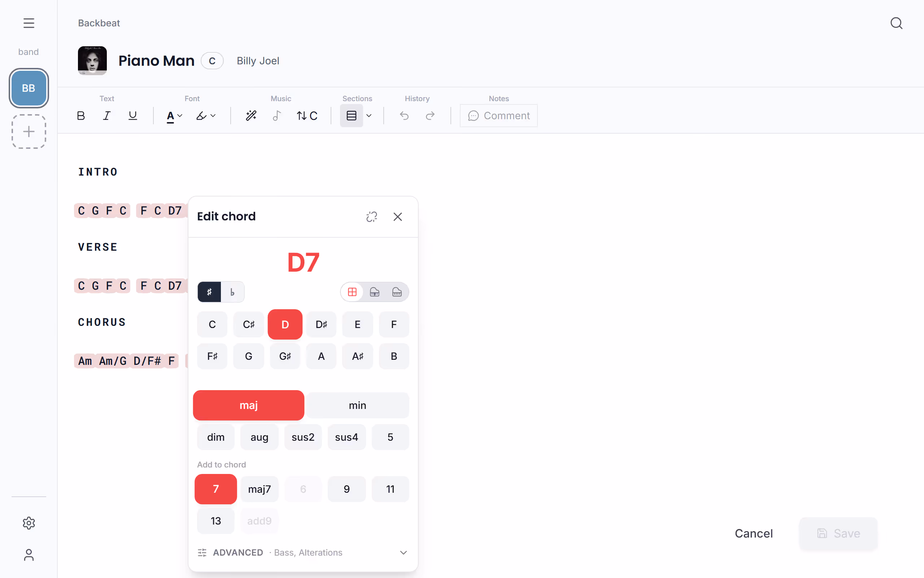
Task: Open the Sections dropdown chevron
Action: [x=369, y=116]
